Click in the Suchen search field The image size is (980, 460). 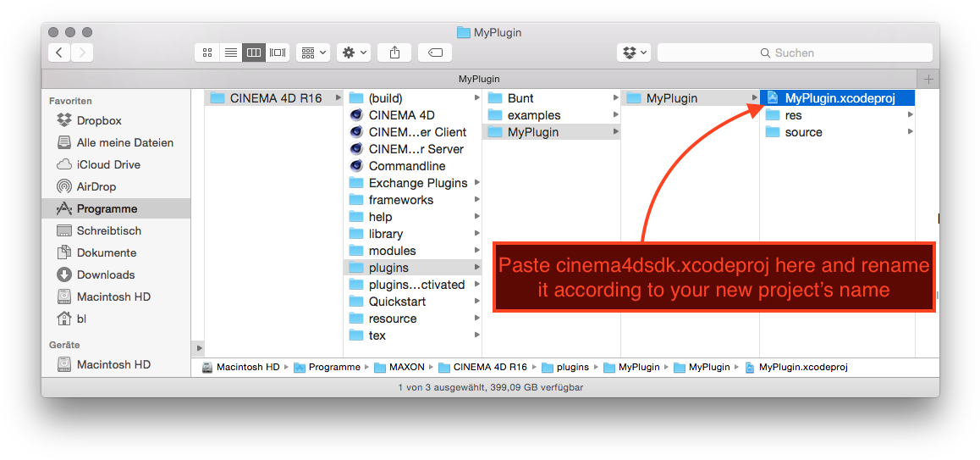click(795, 53)
